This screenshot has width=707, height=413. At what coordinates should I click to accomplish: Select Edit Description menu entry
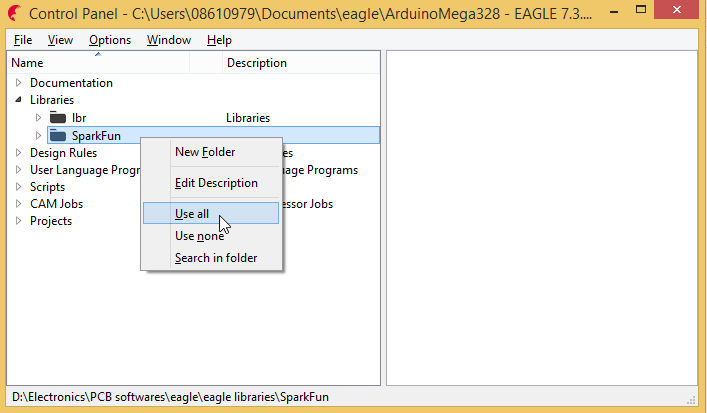(216, 183)
